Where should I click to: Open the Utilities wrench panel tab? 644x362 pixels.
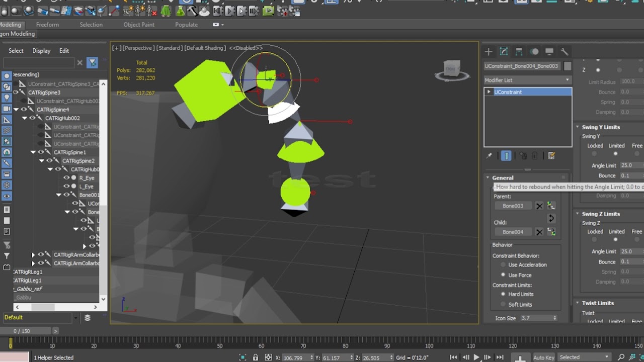[x=564, y=52]
